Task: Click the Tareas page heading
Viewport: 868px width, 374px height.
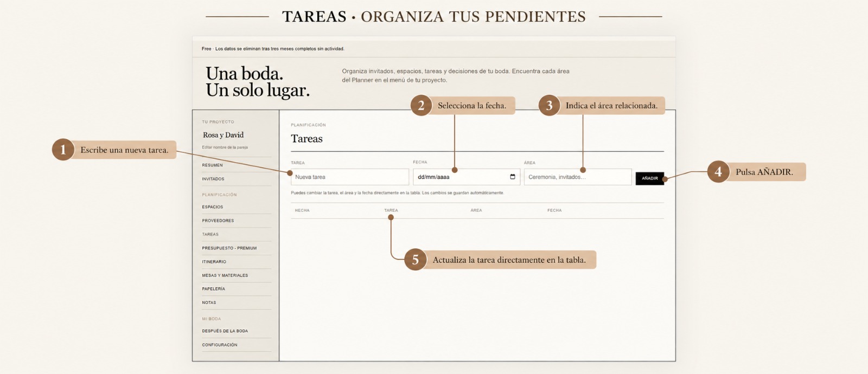Action: 307,139
